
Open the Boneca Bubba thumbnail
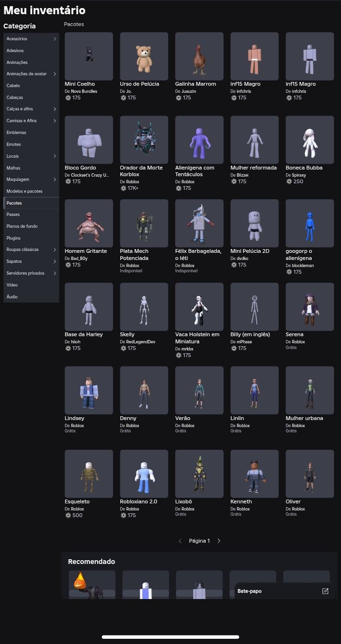click(x=310, y=140)
